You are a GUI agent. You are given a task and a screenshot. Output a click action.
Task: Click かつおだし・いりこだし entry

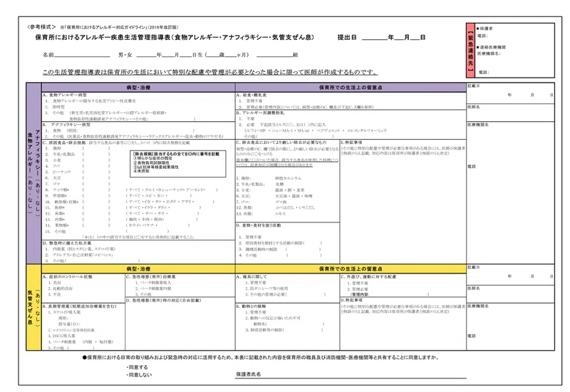click(295, 207)
